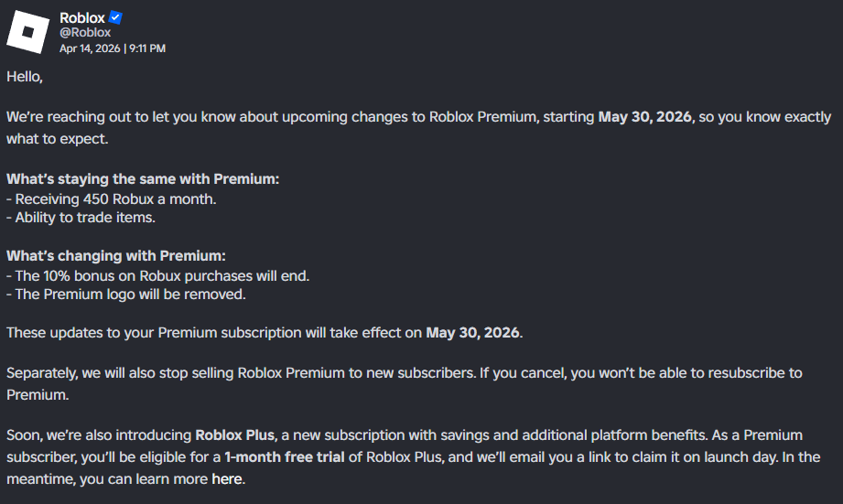843x504 pixels.
Task: Click bold "May 30, 2026" after "take effect on"
Action: pos(472,333)
